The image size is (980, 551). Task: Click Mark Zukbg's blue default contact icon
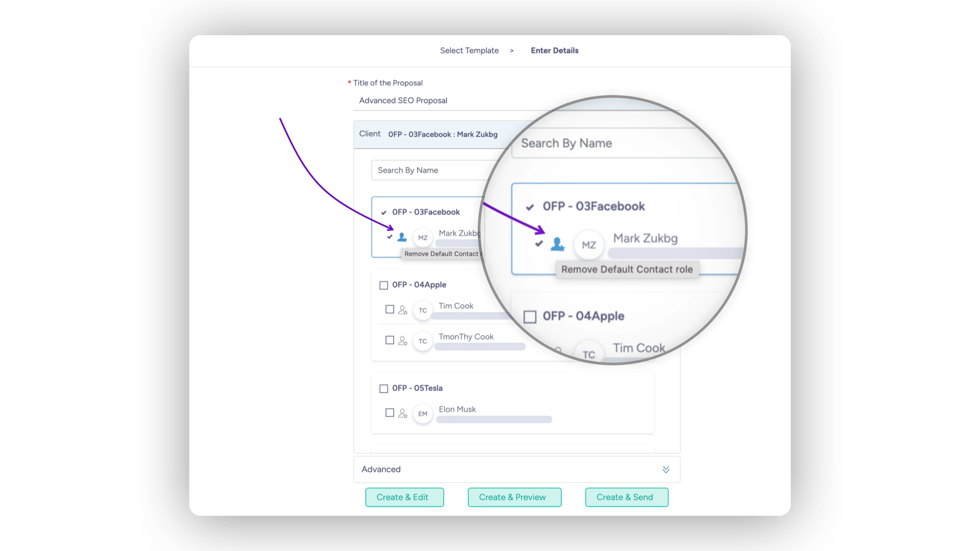(x=402, y=237)
